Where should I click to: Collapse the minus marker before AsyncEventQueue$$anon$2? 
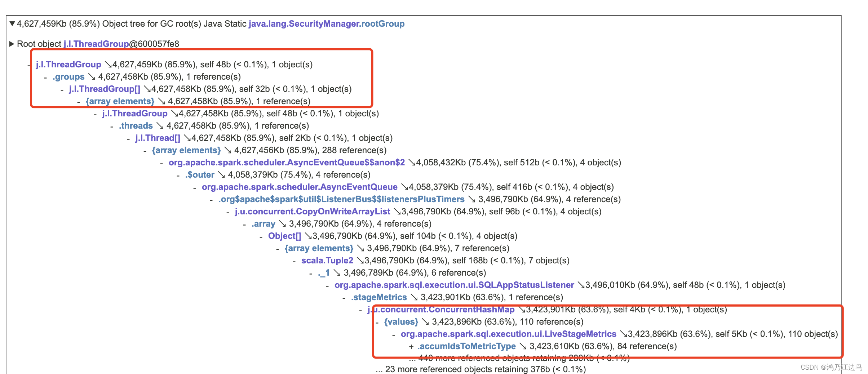(161, 163)
